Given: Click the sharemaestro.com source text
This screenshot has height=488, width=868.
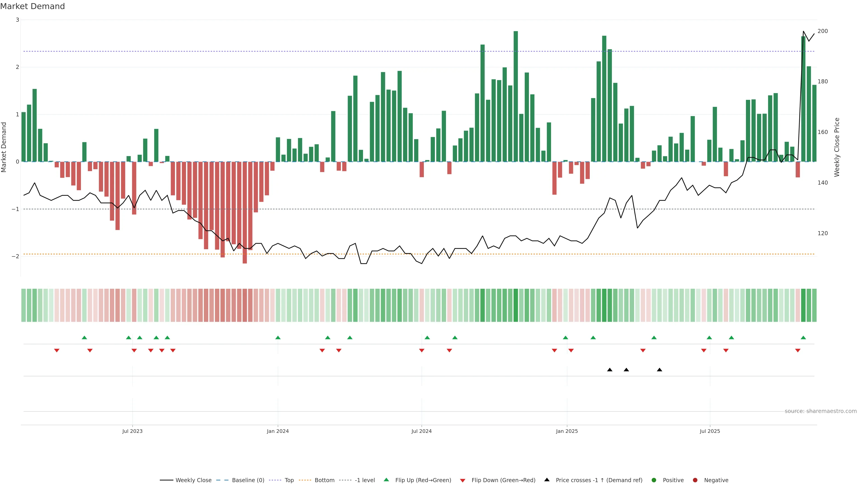Looking at the screenshot, I should point(821,411).
